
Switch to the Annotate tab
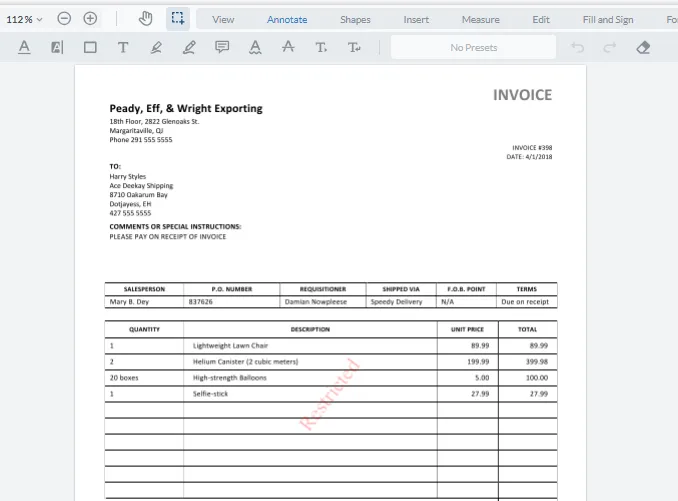tap(287, 19)
